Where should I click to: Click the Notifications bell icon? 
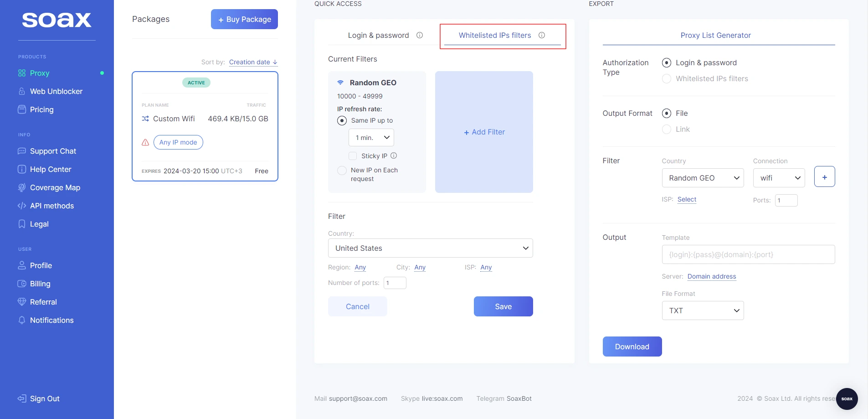click(x=22, y=320)
